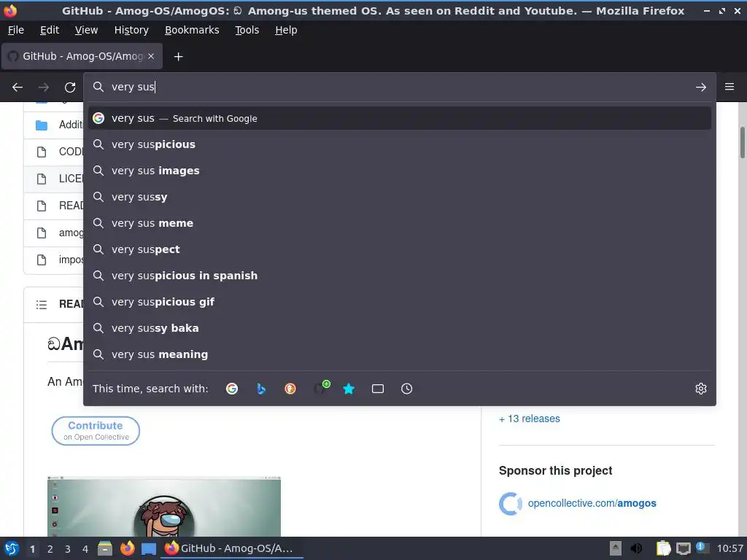Open the File menu

click(16, 30)
